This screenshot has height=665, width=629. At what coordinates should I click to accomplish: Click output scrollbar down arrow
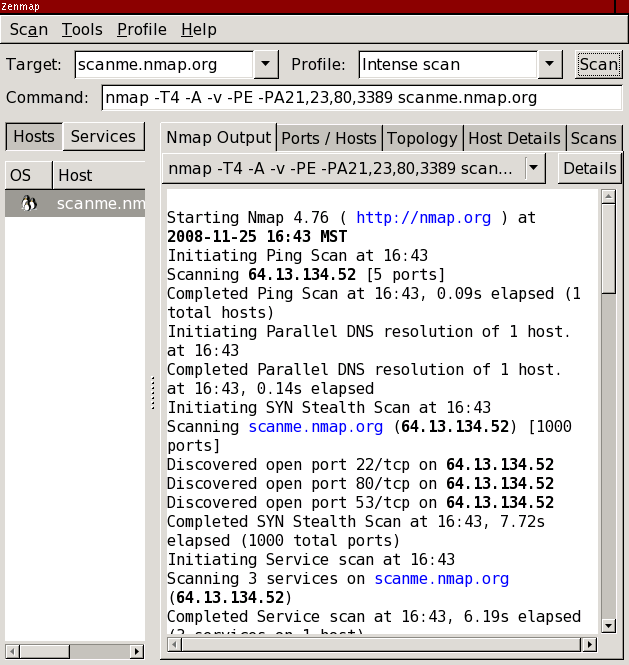point(608,626)
